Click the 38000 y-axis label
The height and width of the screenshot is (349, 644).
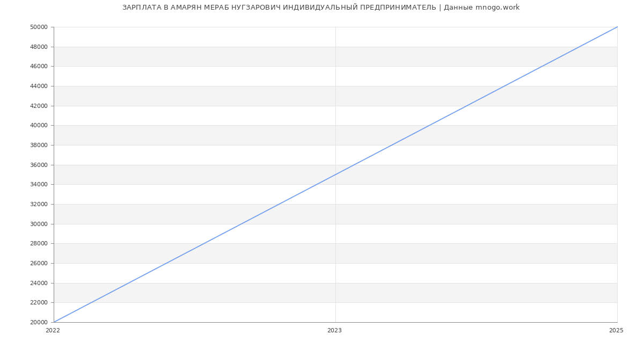point(39,146)
